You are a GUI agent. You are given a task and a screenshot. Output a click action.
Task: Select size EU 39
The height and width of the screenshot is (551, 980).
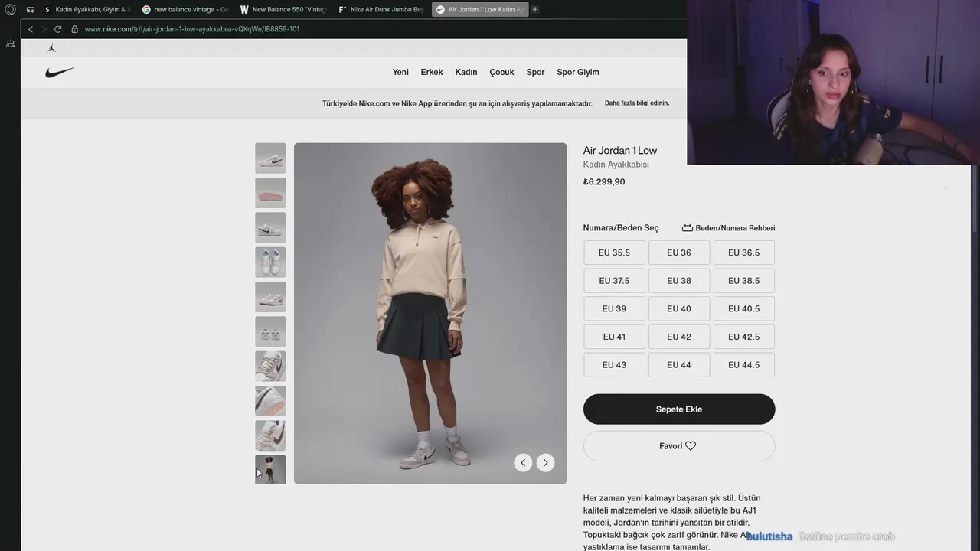(x=614, y=308)
